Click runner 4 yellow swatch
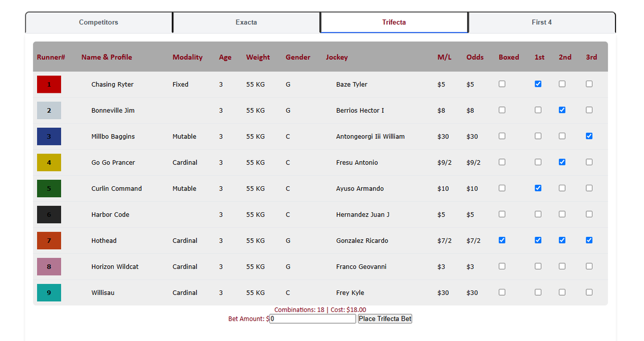 [49, 163]
